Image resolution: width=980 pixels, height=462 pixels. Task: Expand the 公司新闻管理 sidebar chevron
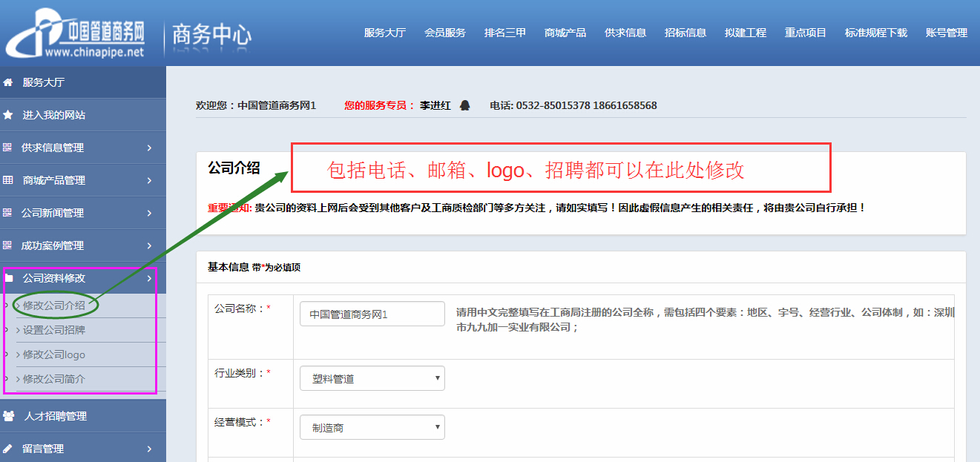coord(149,213)
